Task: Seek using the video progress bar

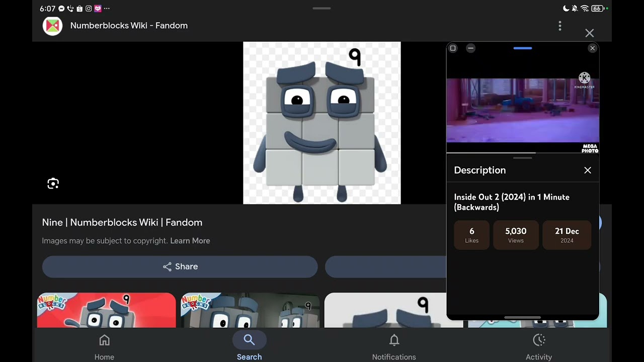Action: coord(523,153)
